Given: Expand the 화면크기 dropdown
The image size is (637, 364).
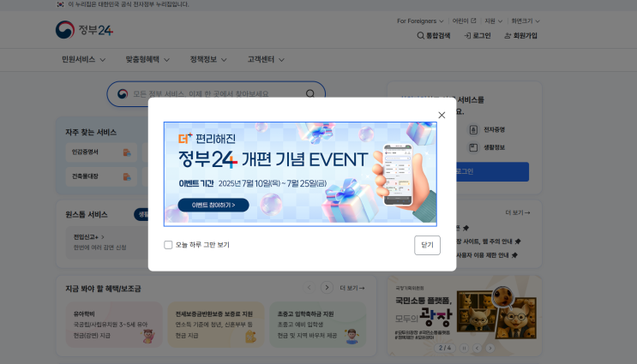Looking at the screenshot, I should coord(526,21).
